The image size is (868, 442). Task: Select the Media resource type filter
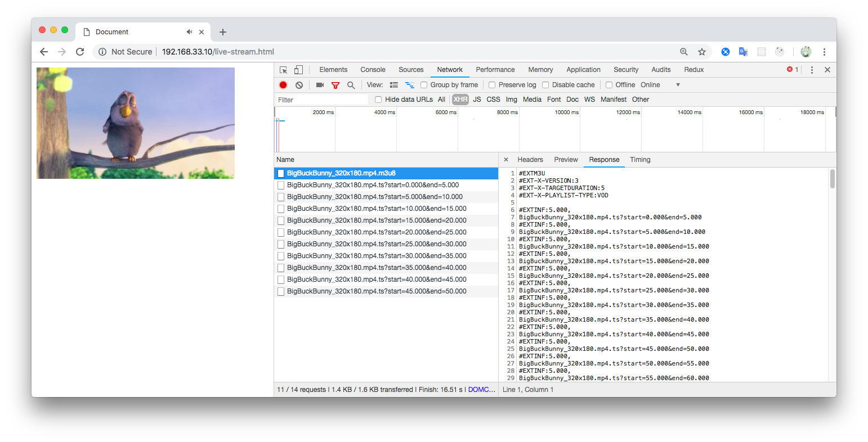pyautogui.click(x=531, y=99)
